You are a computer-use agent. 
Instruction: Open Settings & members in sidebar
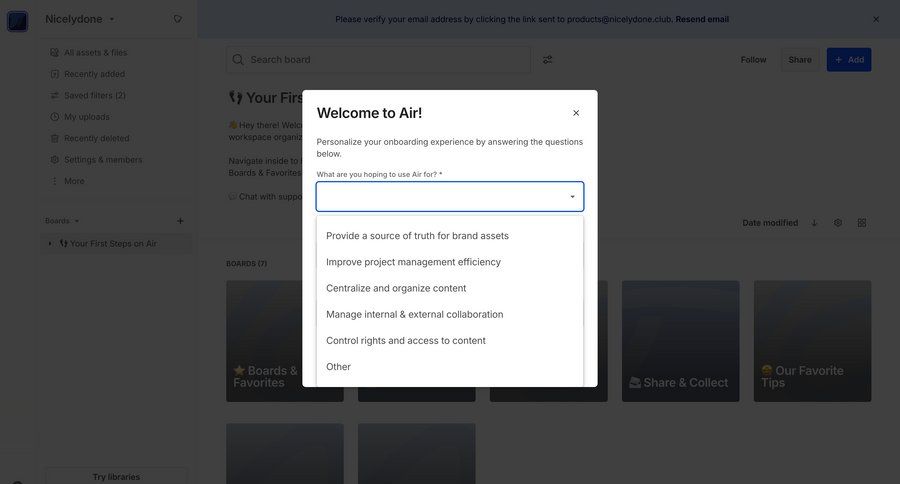tap(102, 160)
